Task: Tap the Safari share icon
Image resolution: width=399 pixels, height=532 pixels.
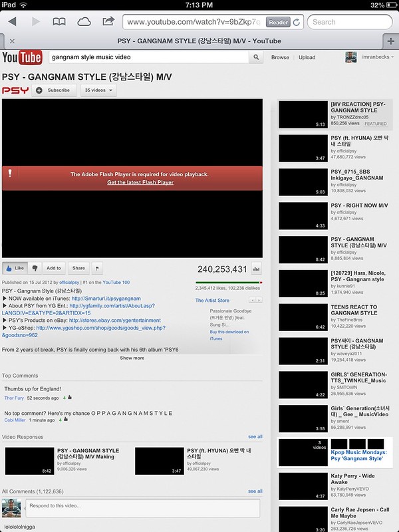Action: point(106,21)
